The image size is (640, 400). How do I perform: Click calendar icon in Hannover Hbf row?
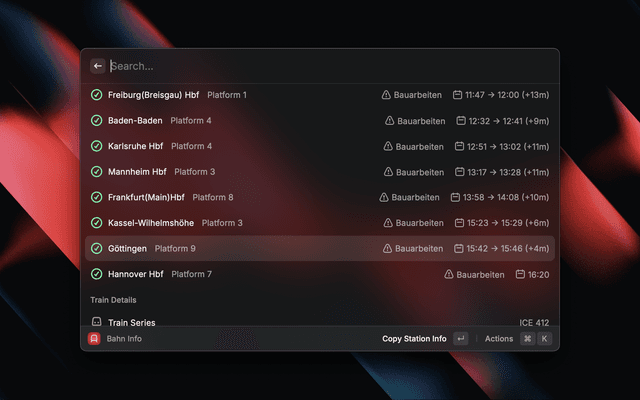(520, 274)
